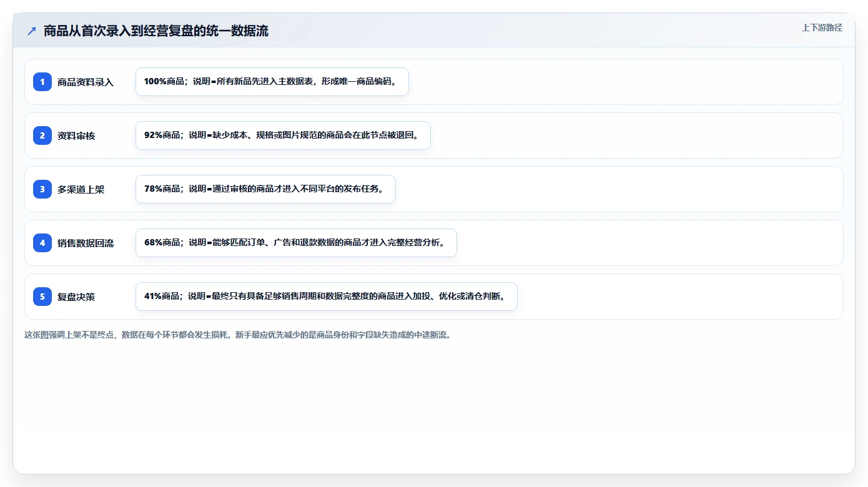Open the 78%商品 description chip

tap(265, 189)
